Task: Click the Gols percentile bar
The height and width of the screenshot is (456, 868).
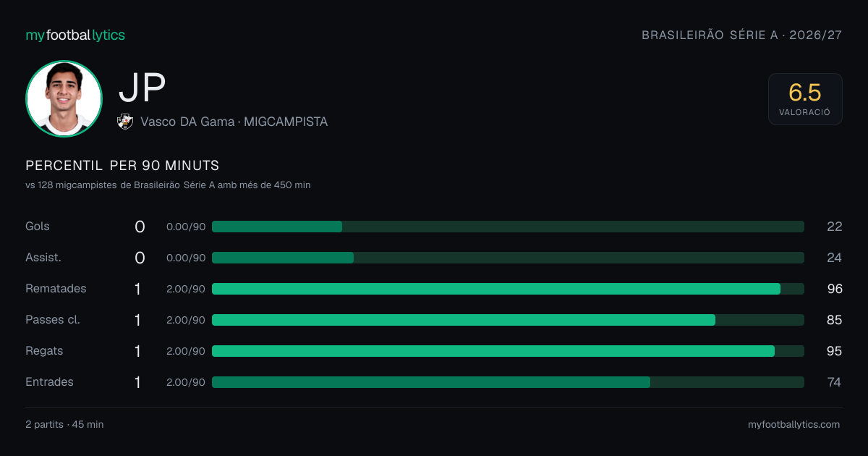Action: pyautogui.click(x=508, y=227)
